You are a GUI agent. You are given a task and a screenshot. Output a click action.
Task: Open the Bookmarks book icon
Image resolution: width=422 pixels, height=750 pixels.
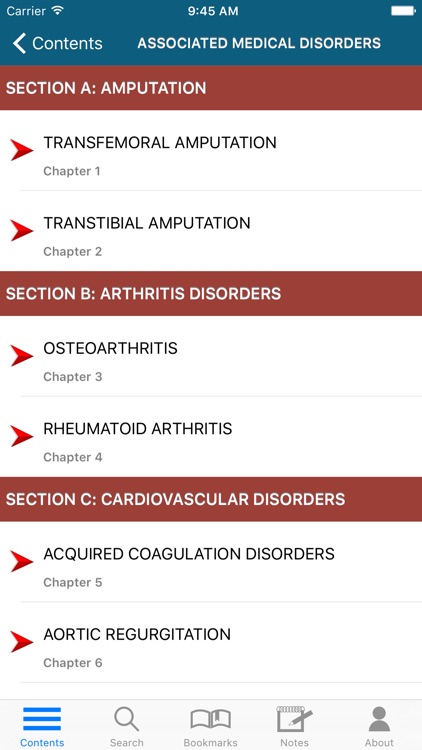(x=211, y=719)
